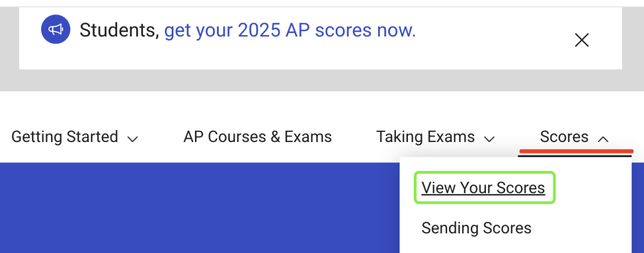644x253 pixels.
Task: Expand the Getting Started chevron
Action: [x=132, y=139]
